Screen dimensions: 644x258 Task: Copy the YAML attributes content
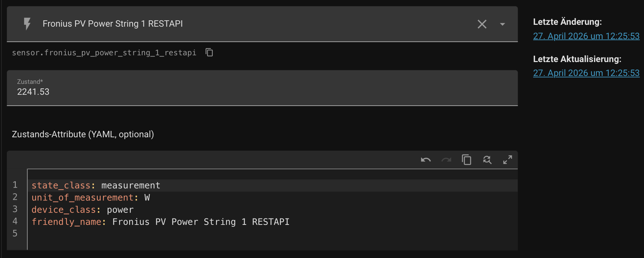click(467, 160)
